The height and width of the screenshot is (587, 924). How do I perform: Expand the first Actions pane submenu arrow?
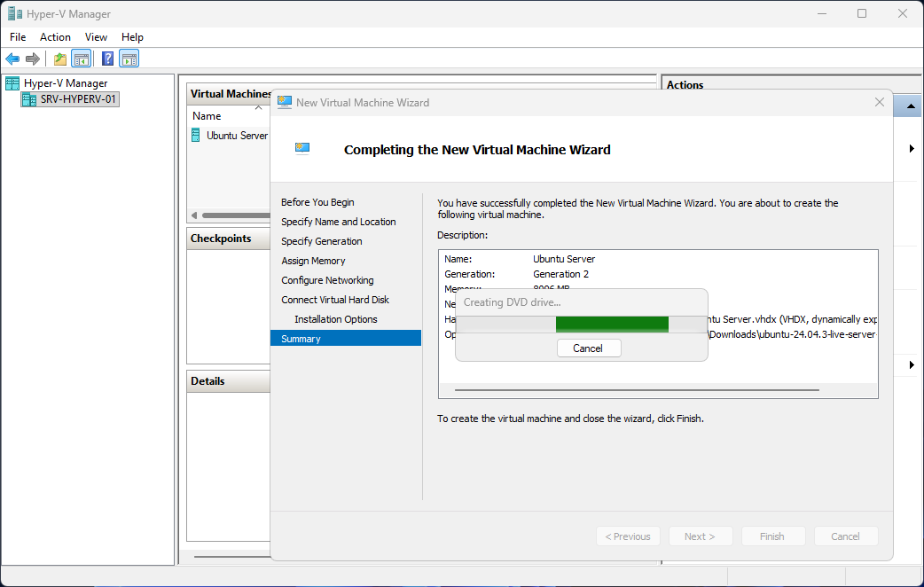[x=912, y=149]
